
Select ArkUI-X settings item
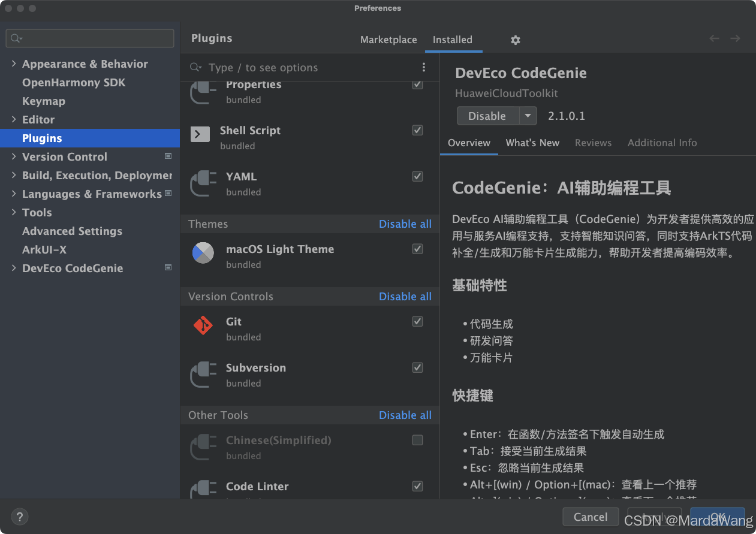[x=44, y=249]
